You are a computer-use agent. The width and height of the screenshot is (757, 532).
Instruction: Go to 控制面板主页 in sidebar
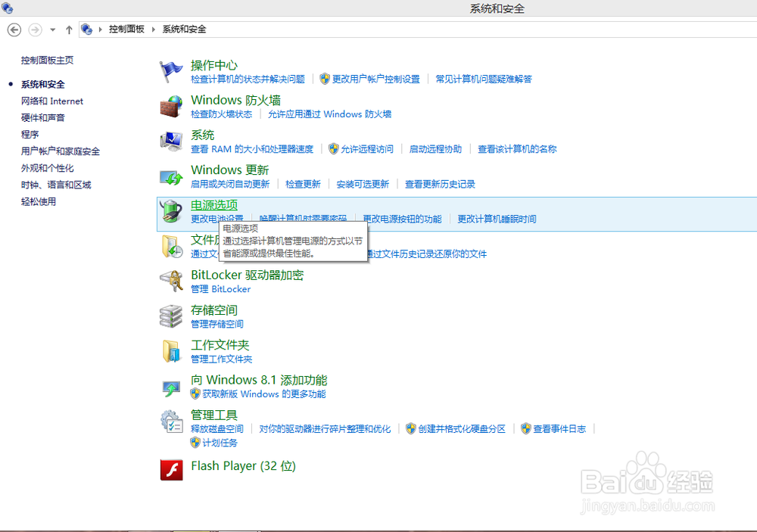(x=47, y=61)
